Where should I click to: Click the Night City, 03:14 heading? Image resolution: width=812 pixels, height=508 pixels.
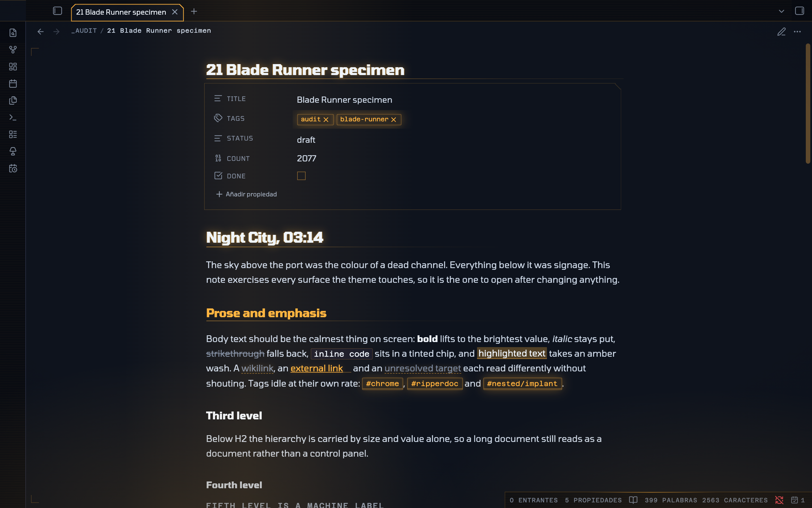tap(264, 238)
